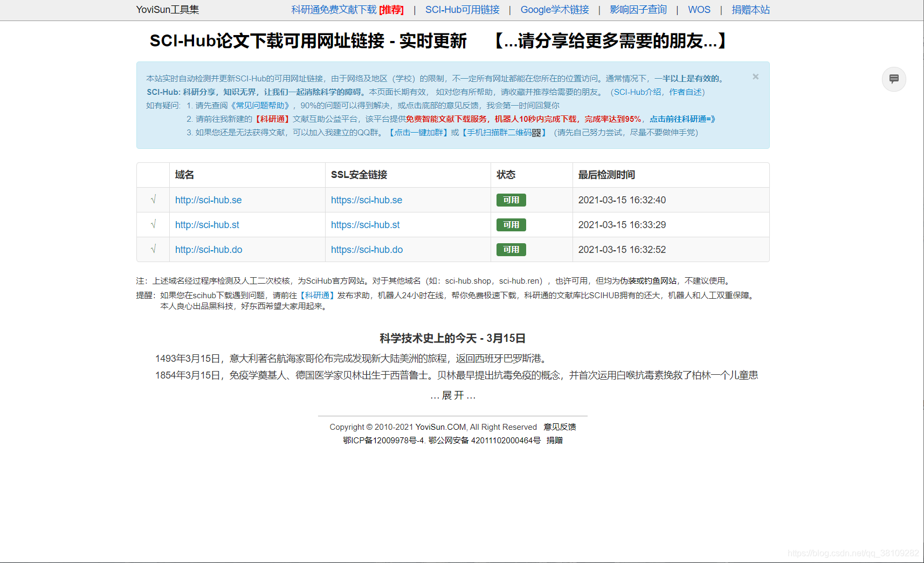Select the timestamp 2021-03-15 16:33:29
Image resolution: width=924 pixels, height=563 pixels.
click(x=622, y=225)
